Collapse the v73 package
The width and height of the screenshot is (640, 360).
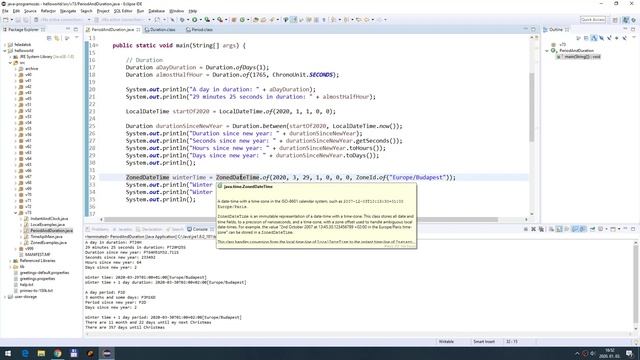coord(16,213)
